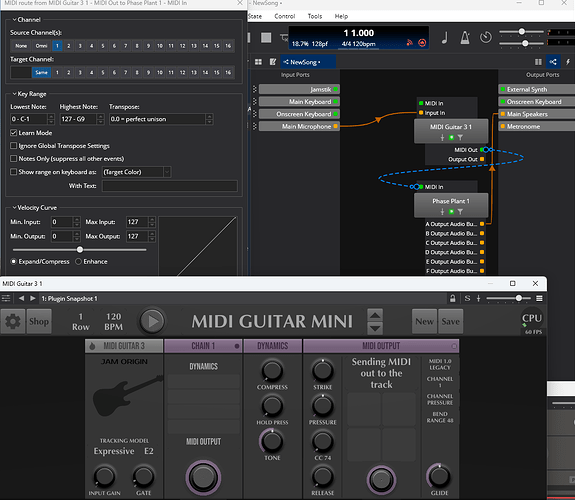Select the routing view icon

(x=553, y=62)
